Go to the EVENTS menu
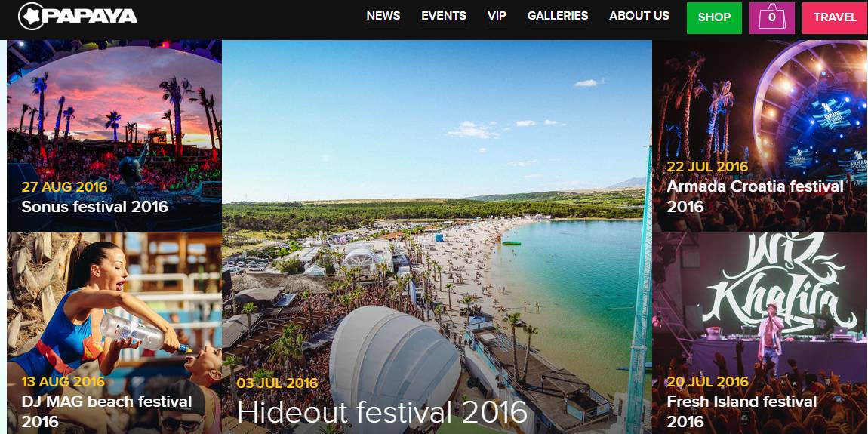 [x=443, y=16]
